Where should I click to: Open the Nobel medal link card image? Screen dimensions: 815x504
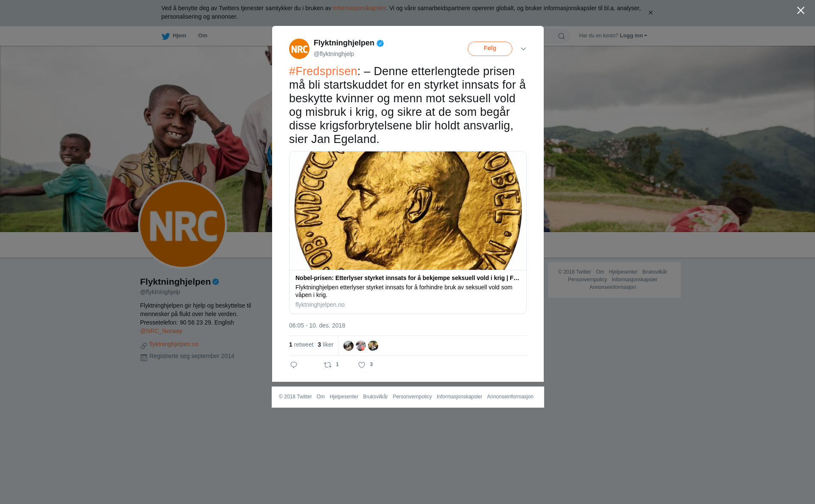coord(408,210)
